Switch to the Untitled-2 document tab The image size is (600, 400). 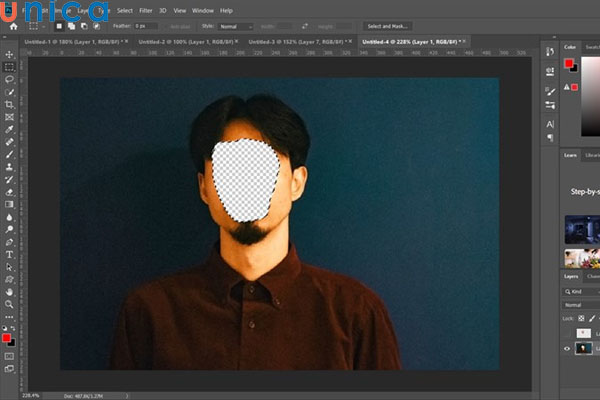click(186, 42)
